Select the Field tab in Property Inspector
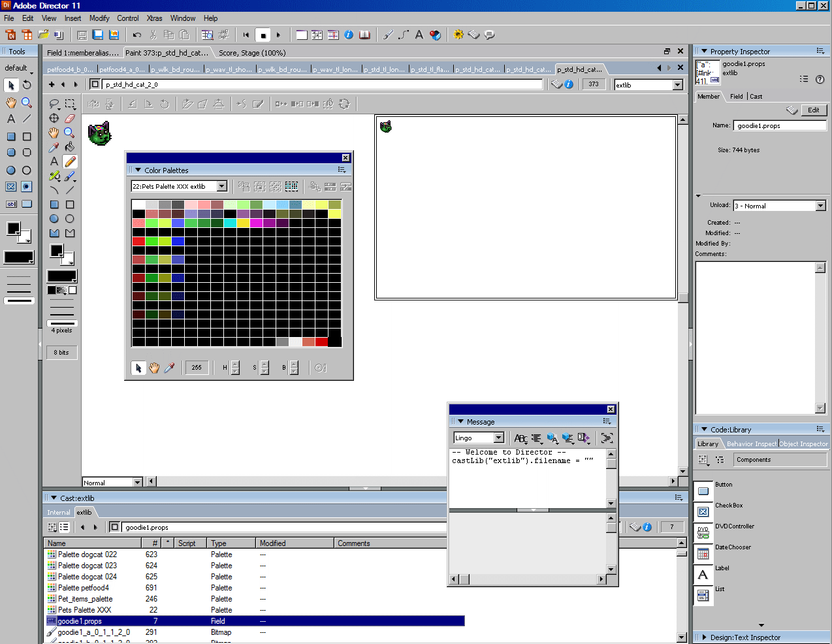 coord(737,96)
